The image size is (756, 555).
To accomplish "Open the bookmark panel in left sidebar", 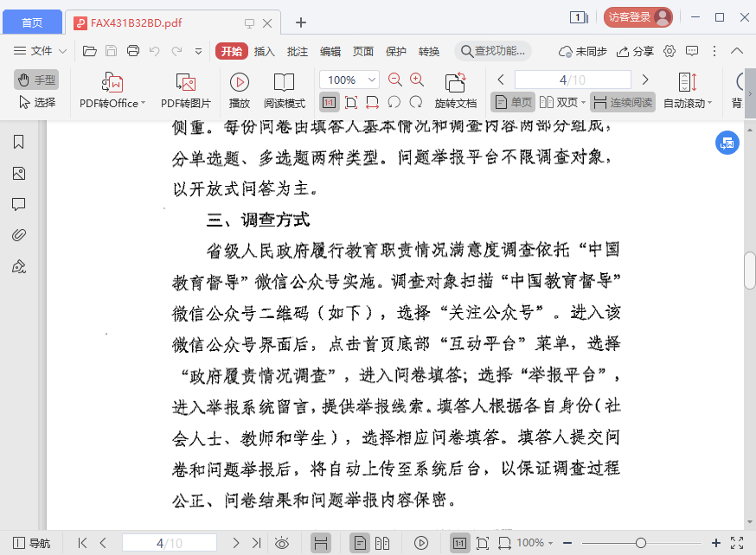I will click(18, 143).
